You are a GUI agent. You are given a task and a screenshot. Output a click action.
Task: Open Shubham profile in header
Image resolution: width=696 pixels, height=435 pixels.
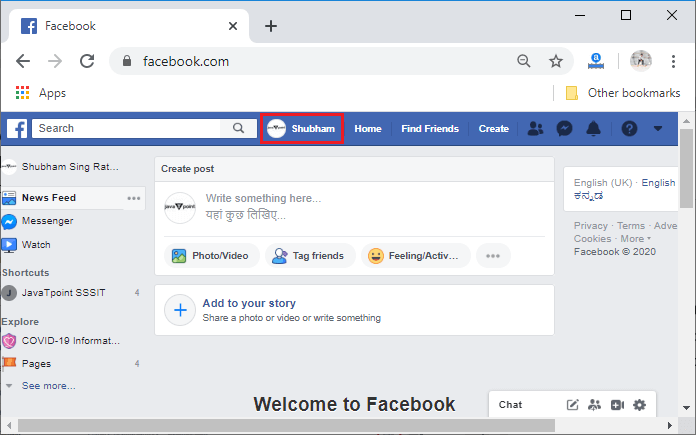pos(301,129)
